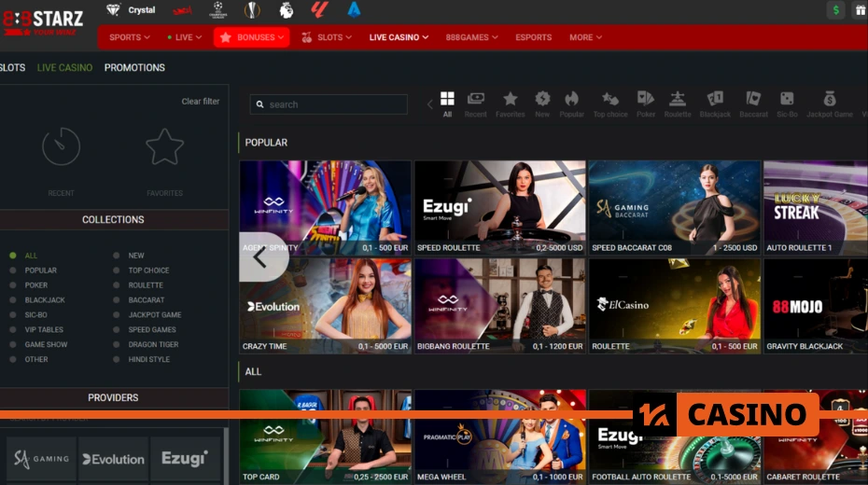Image resolution: width=868 pixels, height=485 pixels.
Task: Open the Europa League trophy icon
Action: pos(252,10)
